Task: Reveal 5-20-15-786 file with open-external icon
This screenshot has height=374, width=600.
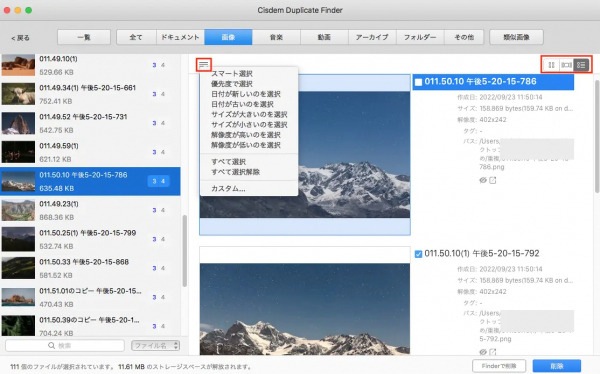Action: (493, 180)
